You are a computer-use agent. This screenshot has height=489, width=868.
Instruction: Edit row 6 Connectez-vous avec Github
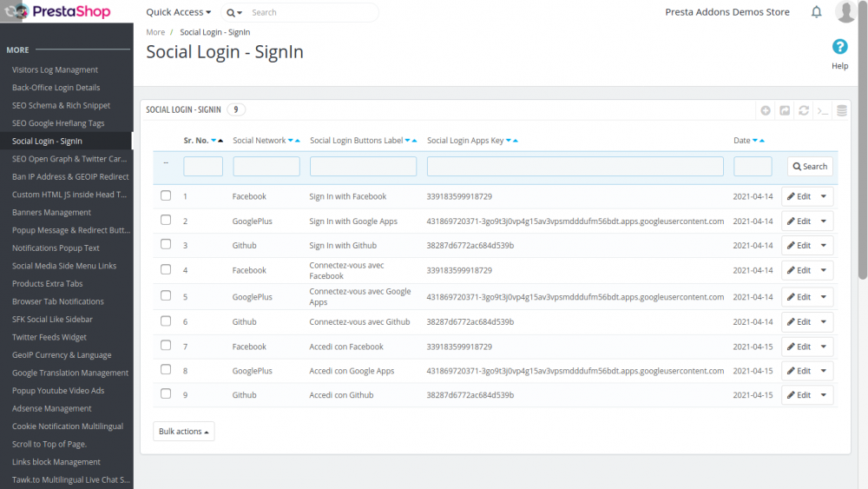tap(799, 321)
